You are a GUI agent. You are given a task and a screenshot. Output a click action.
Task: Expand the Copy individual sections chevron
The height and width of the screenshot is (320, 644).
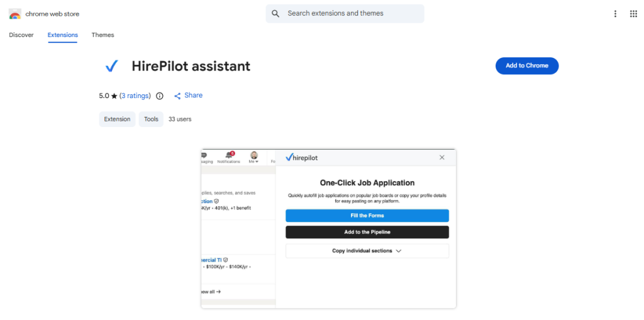[x=398, y=251]
